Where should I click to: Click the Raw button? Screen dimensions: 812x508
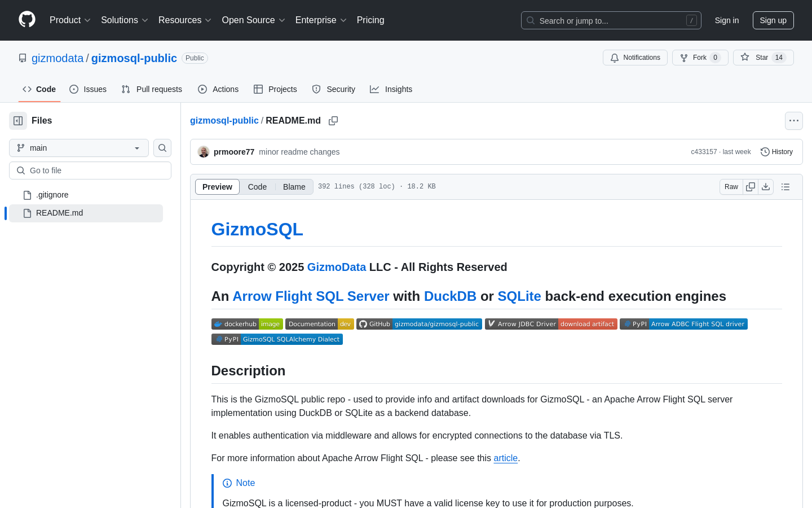(x=731, y=187)
